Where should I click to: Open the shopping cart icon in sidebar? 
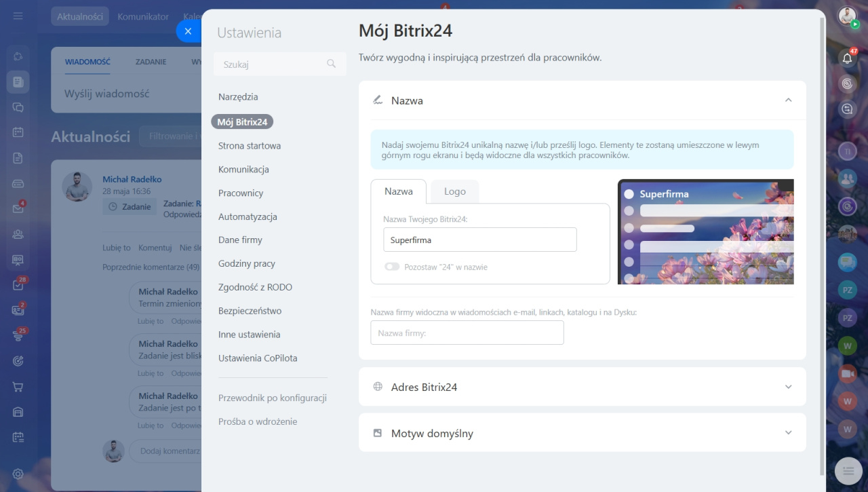coord(18,387)
